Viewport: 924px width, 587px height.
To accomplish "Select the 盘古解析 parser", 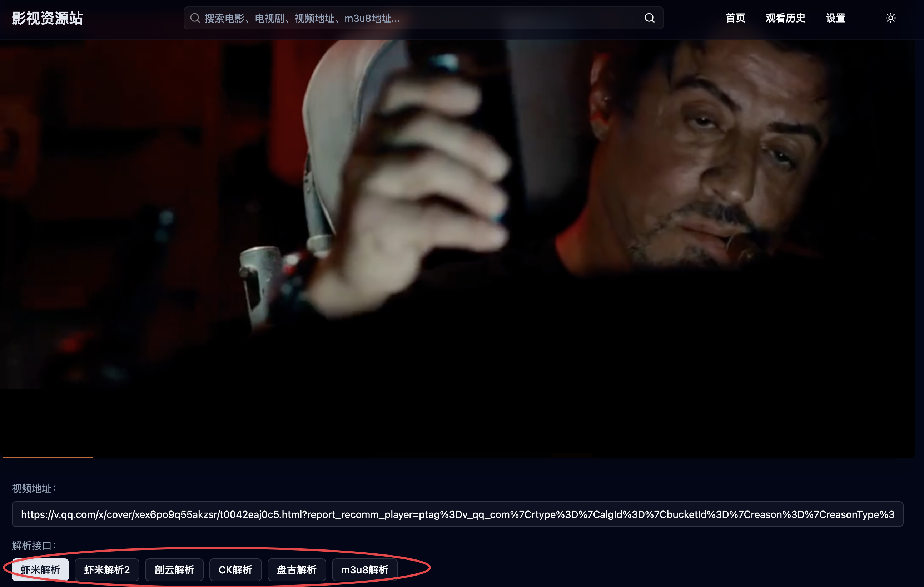I will 297,570.
